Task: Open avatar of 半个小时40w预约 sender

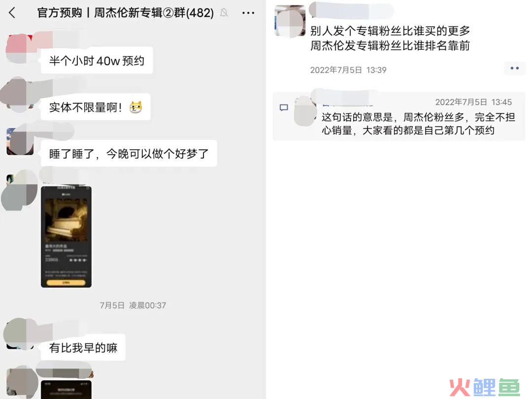Action: pyautogui.click(x=19, y=48)
